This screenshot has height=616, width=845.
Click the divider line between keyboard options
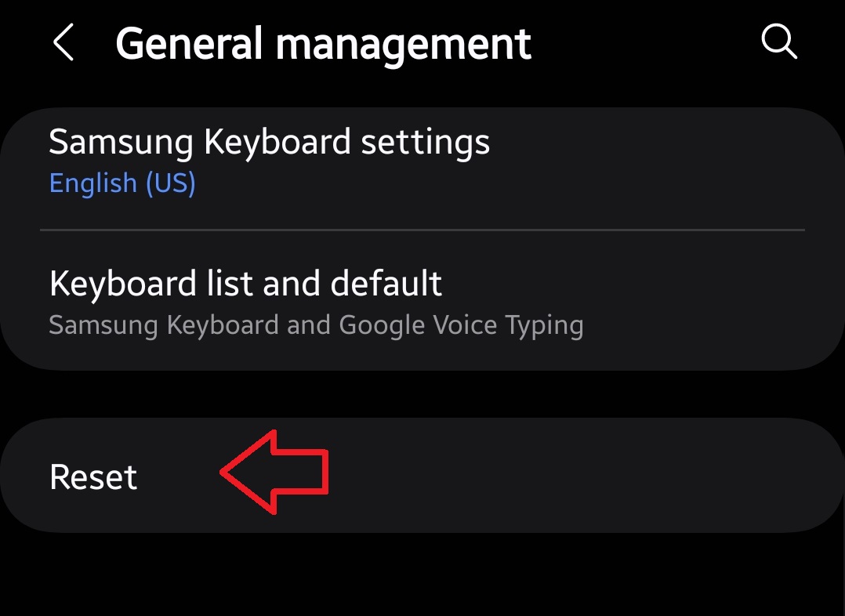pos(422,230)
